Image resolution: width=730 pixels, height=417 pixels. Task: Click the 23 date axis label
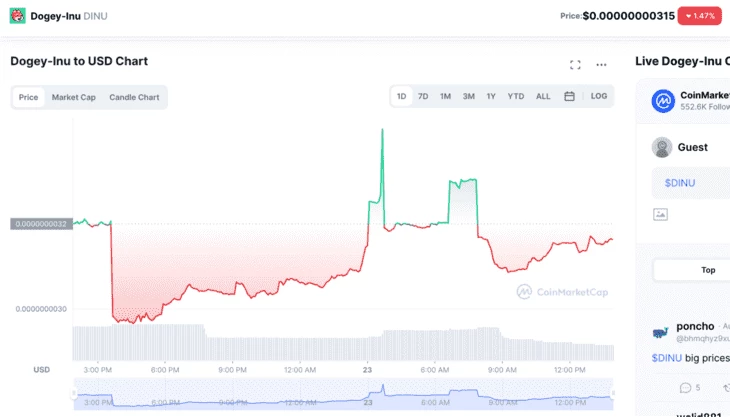point(367,370)
